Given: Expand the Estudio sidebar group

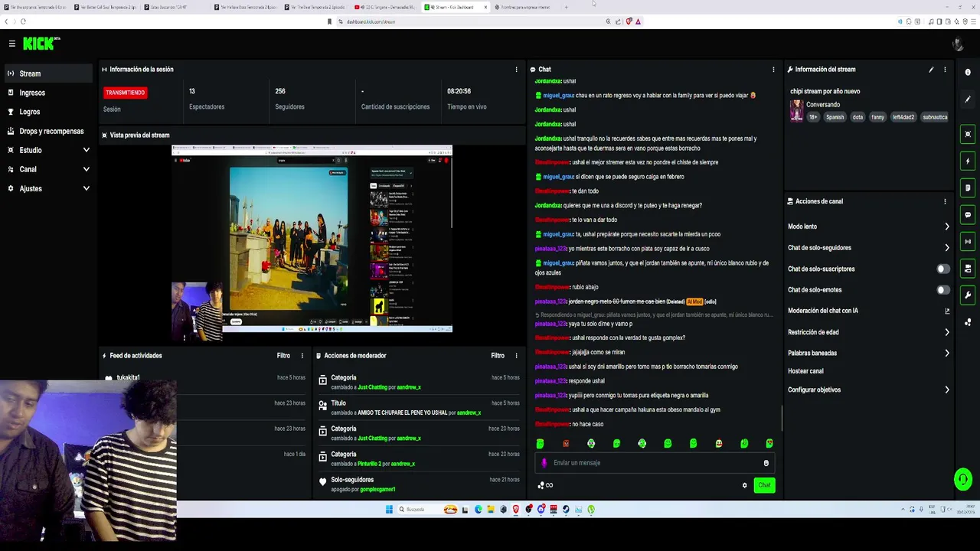Looking at the screenshot, I should click(x=48, y=150).
